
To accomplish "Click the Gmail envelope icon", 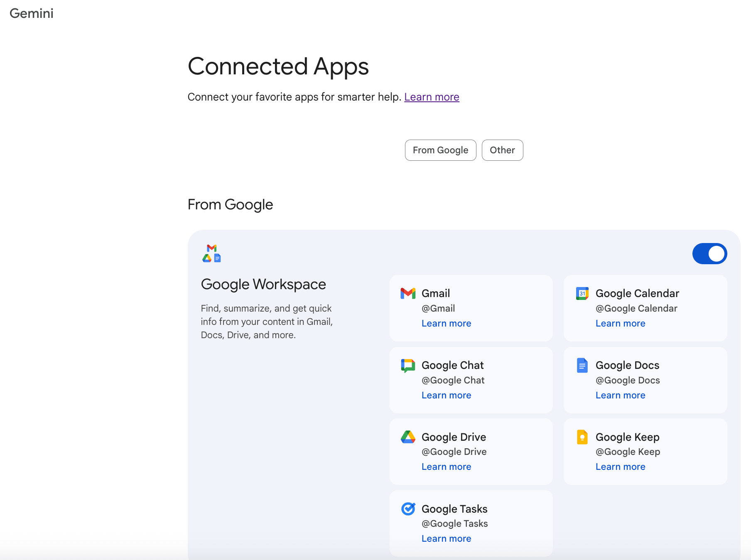I will point(408,293).
